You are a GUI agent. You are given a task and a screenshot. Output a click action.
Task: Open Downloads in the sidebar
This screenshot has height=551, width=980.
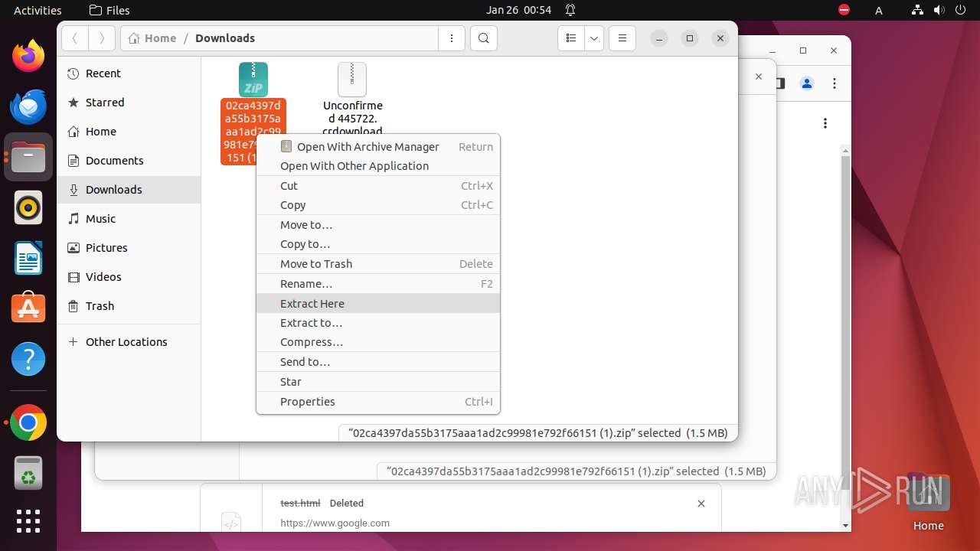point(129,190)
